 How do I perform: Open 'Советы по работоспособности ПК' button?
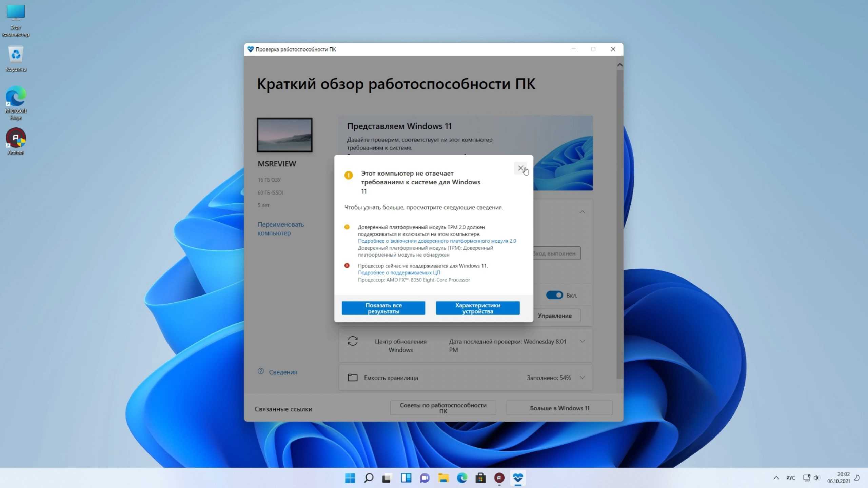(443, 408)
